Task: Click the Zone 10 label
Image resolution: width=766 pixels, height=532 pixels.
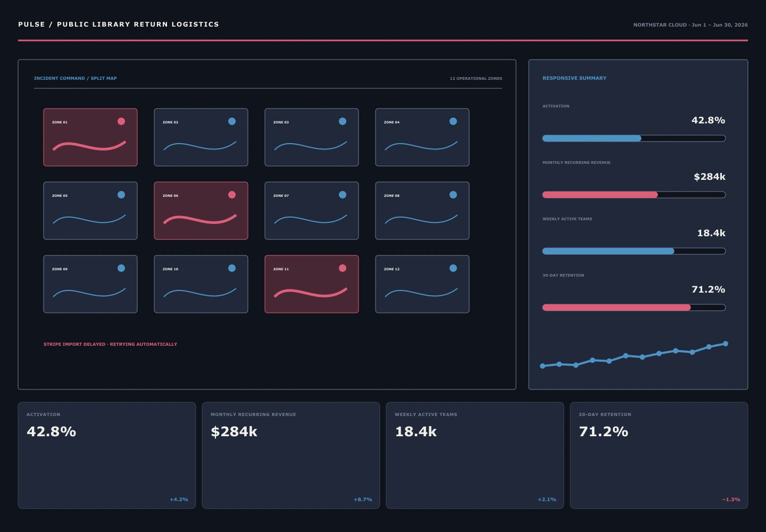Action: click(x=170, y=269)
